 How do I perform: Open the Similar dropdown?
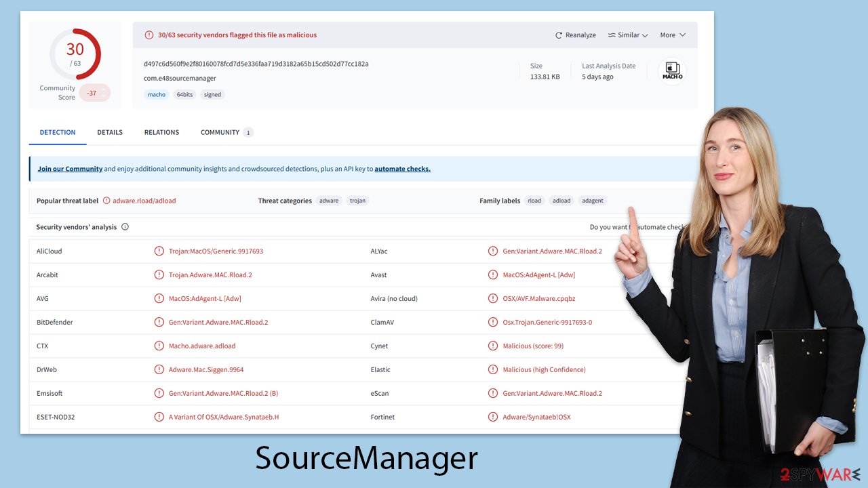click(x=628, y=35)
